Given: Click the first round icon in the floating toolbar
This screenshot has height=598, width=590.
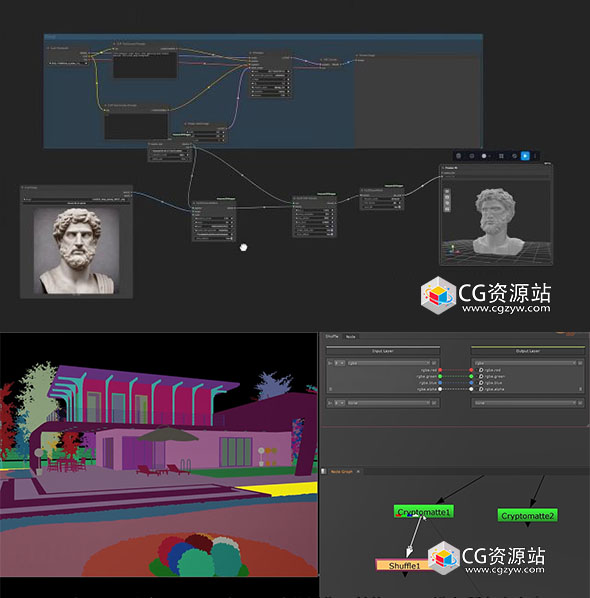Looking at the screenshot, I should point(458,156).
